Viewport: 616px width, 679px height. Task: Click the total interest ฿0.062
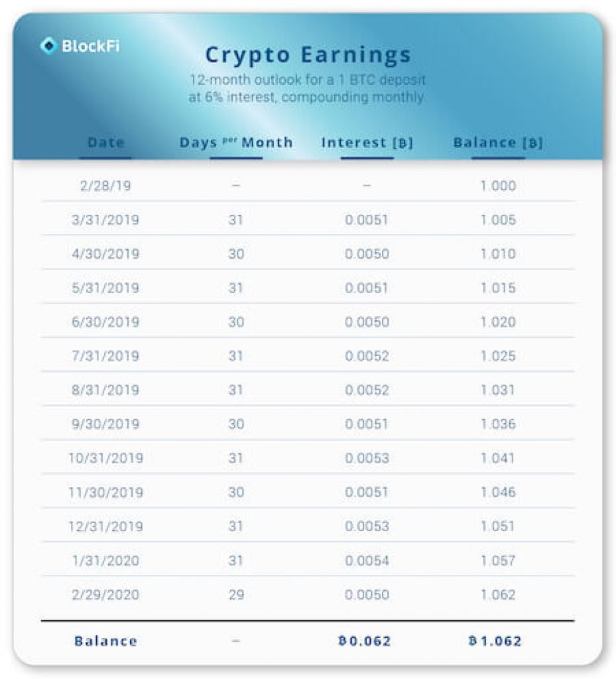pos(365,641)
